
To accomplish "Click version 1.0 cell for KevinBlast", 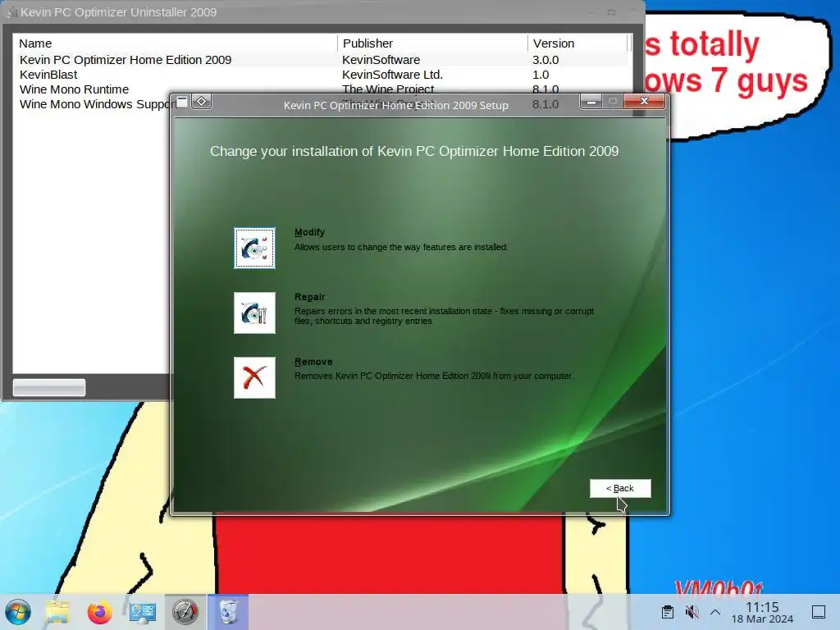I will 541,75.
